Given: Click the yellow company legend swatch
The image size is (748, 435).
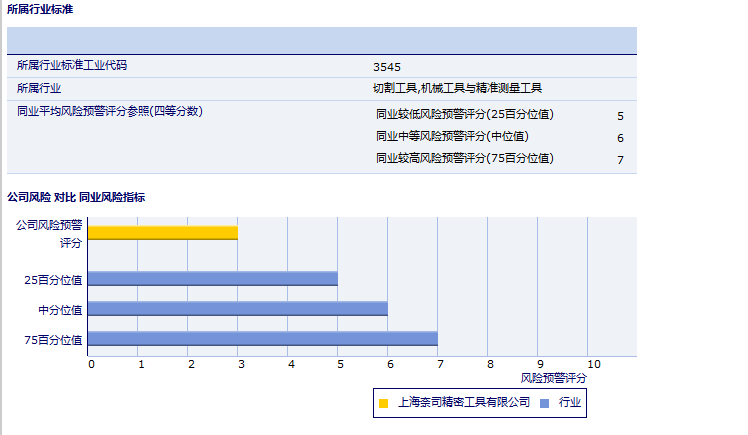Looking at the screenshot, I should tap(383, 404).
